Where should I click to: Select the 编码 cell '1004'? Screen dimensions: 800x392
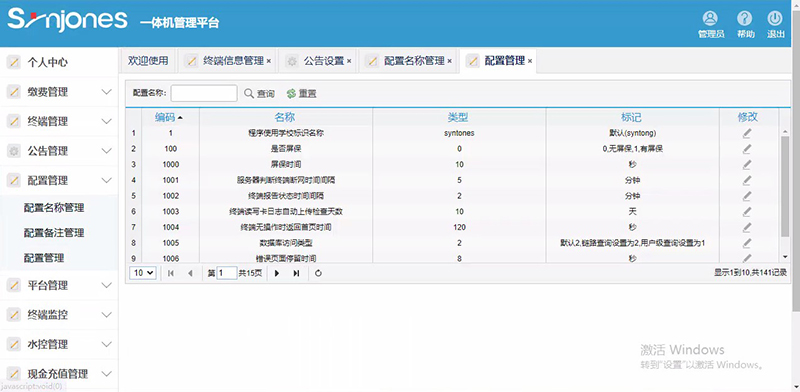point(171,227)
